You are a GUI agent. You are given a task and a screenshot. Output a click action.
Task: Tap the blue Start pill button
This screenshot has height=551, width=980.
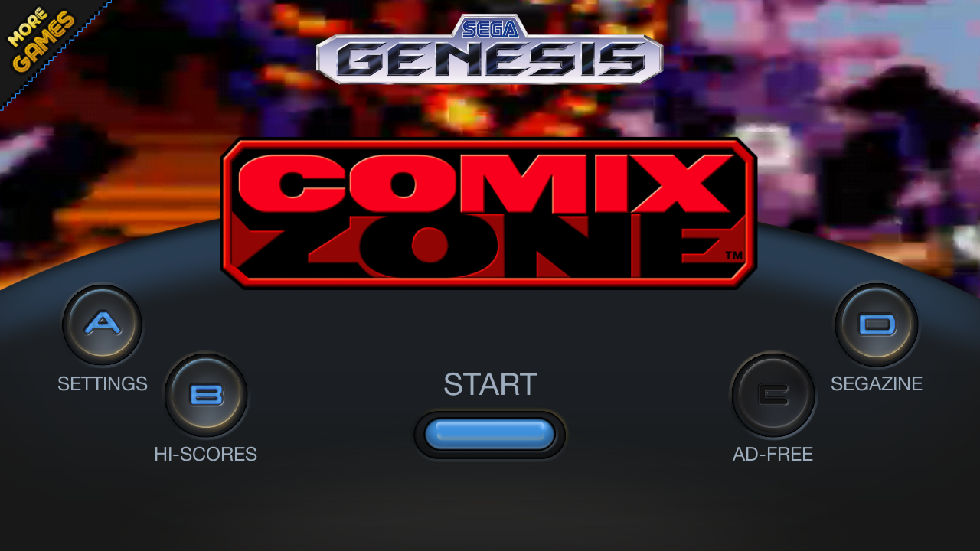click(x=490, y=434)
